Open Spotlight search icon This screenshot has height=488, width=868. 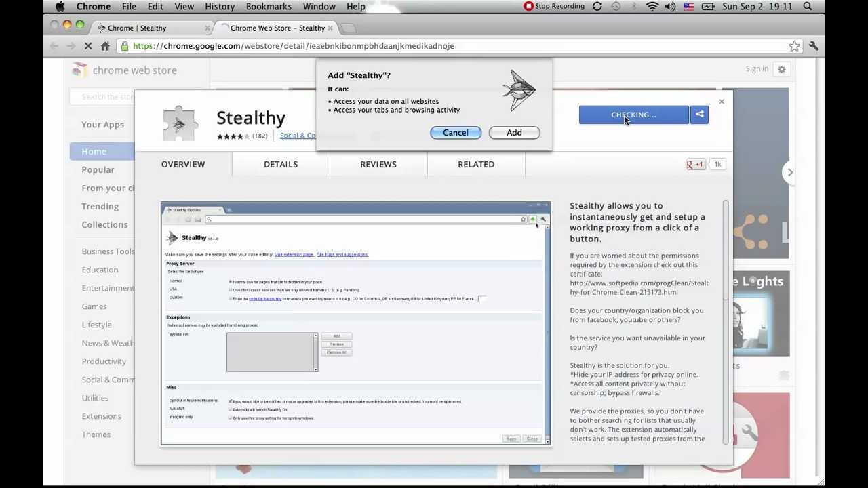click(x=808, y=7)
